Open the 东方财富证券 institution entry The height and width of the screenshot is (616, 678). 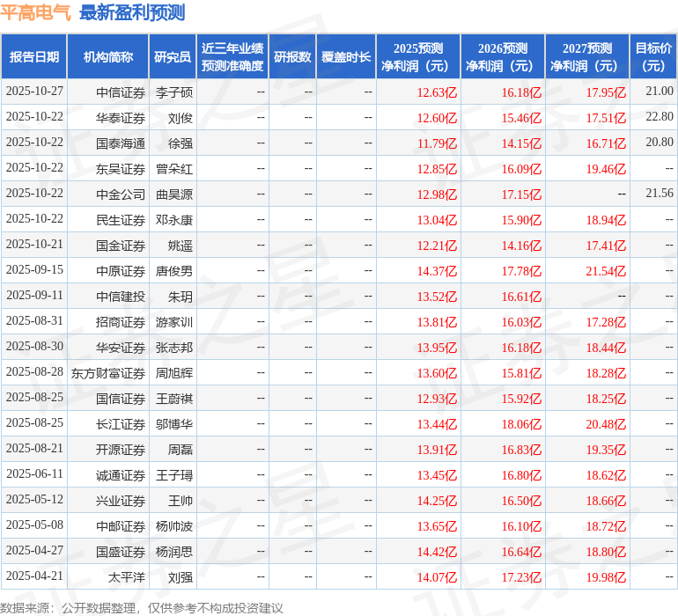[108, 373]
